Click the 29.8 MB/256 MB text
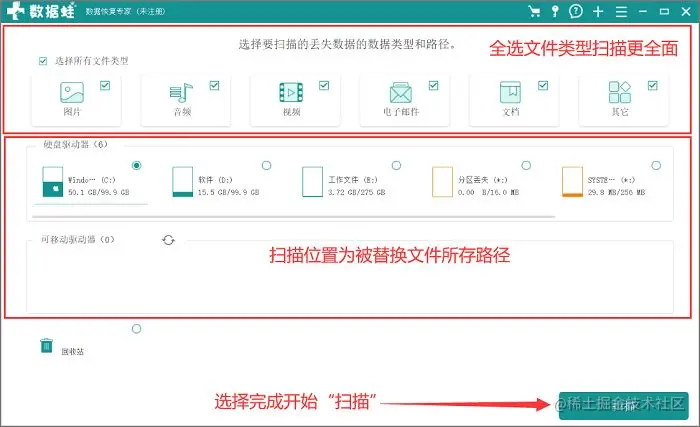The width and height of the screenshot is (700, 427). (617, 192)
